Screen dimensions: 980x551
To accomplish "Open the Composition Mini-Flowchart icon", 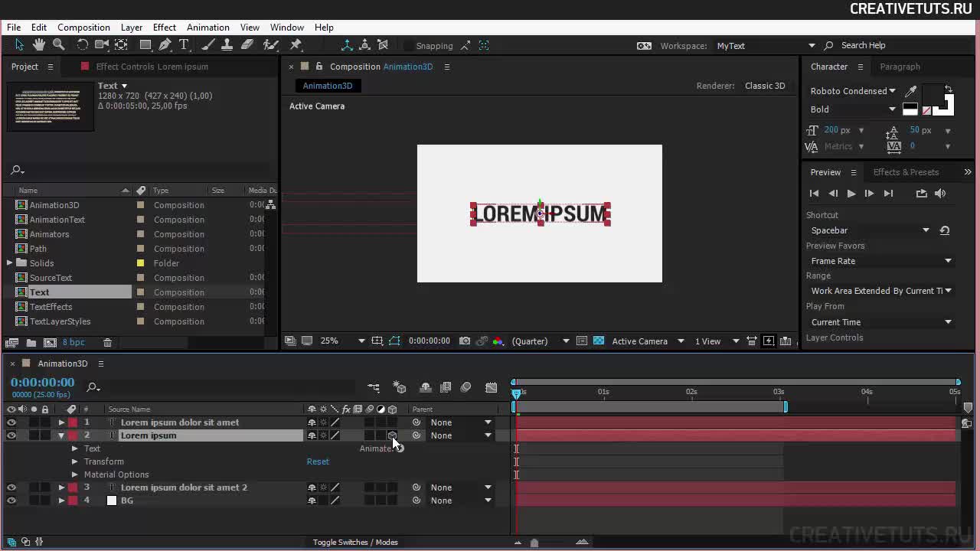I will [374, 388].
